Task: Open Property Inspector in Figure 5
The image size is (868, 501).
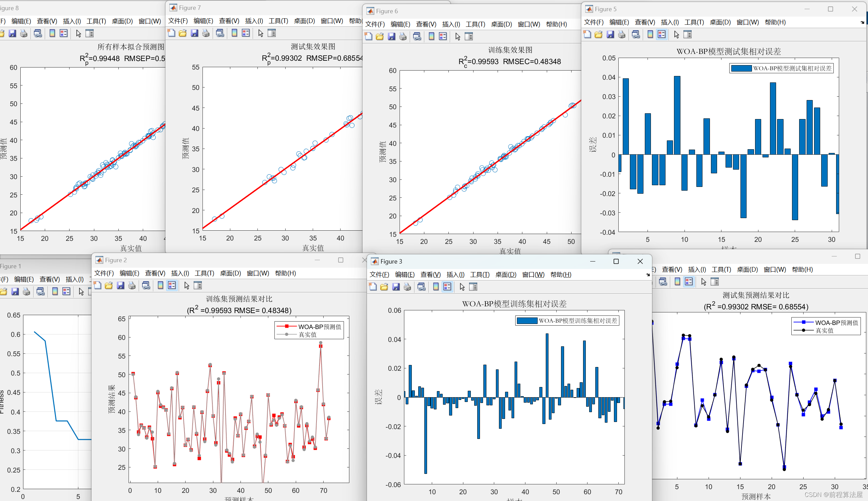Action: pos(688,34)
